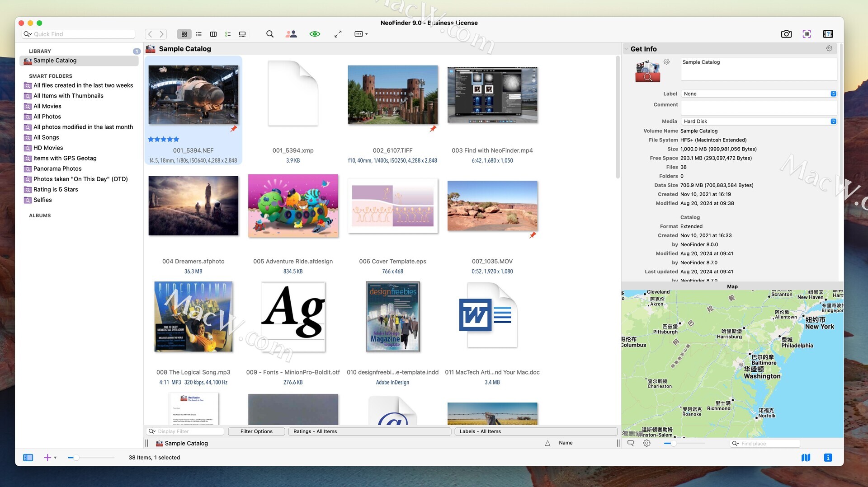Open the People/faces toolbar icon

(291, 34)
